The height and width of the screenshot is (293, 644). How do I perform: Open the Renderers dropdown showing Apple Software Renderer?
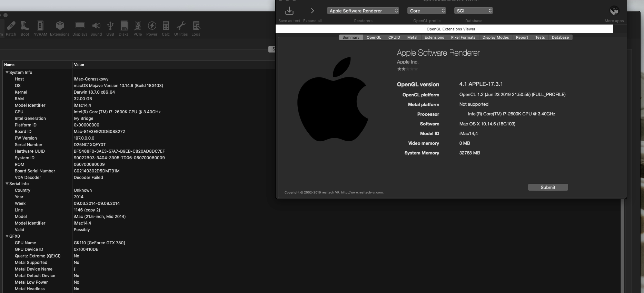click(x=363, y=11)
